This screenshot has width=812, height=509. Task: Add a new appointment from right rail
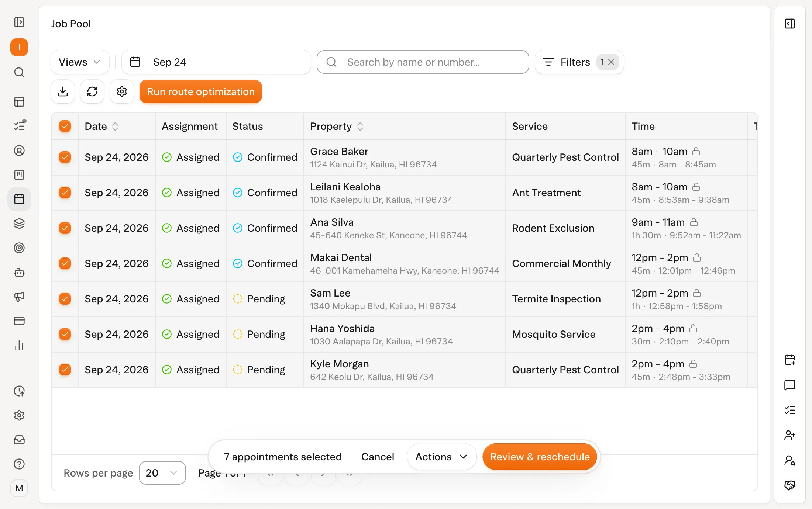click(790, 360)
